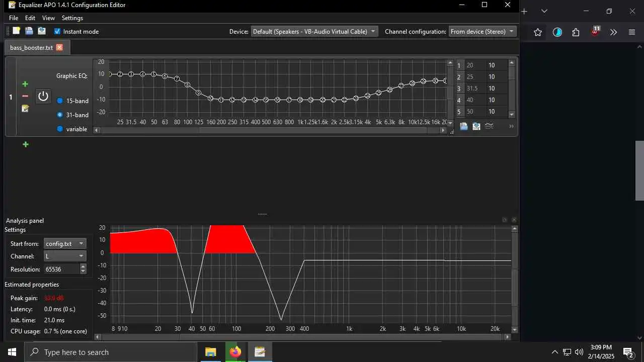Viewport: 644px width, 362px height.
Task: Close the Analysis panel
Action: pyautogui.click(x=514, y=220)
